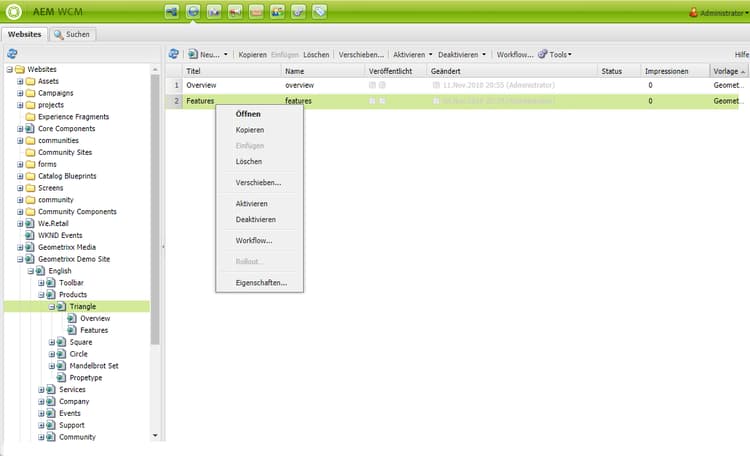Click Kopieren in the toolbar
The width and height of the screenshot is (750, 456).
tap(253, 55)
